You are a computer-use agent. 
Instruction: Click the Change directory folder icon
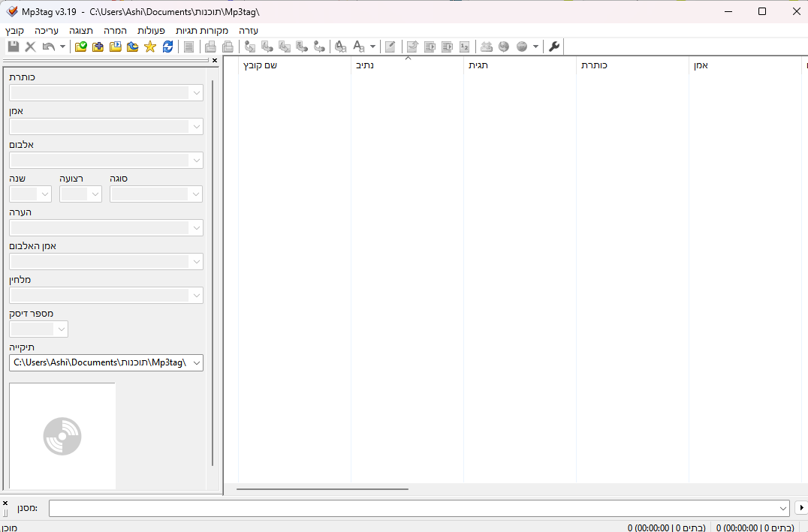(x=80, y=47)
